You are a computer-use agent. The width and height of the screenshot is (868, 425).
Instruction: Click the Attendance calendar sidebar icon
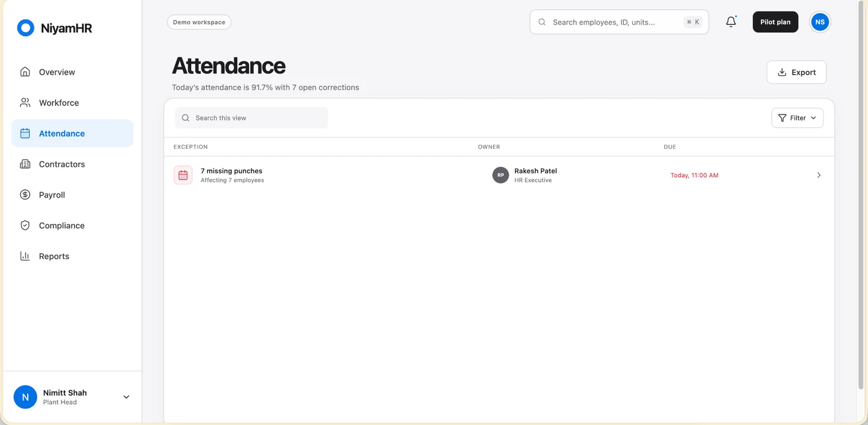tap(25, 133)
